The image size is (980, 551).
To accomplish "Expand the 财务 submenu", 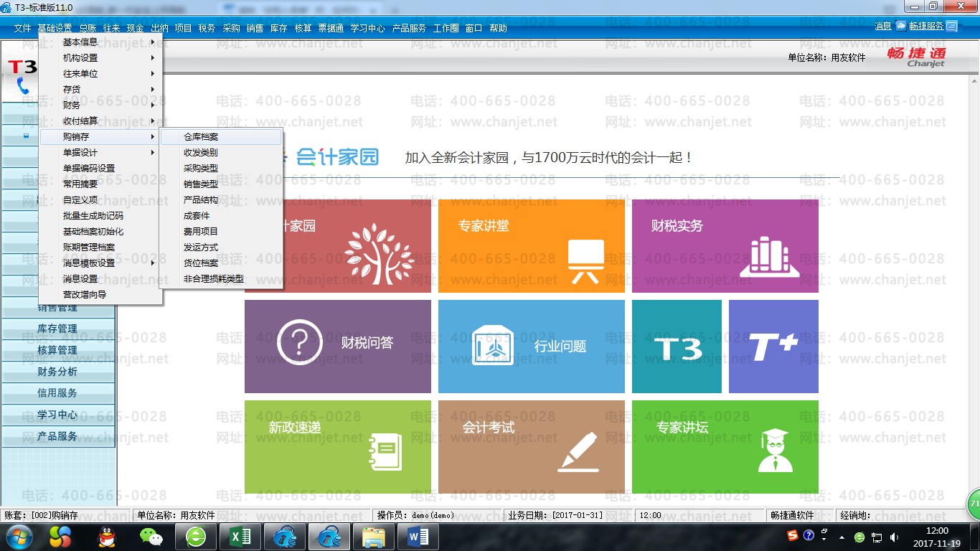I will click(101, 105).
